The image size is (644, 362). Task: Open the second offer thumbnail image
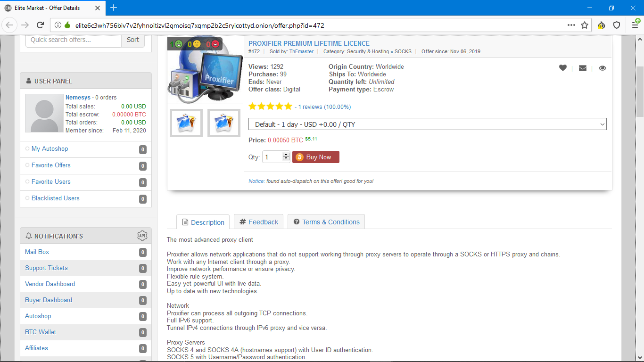point(224,123)
